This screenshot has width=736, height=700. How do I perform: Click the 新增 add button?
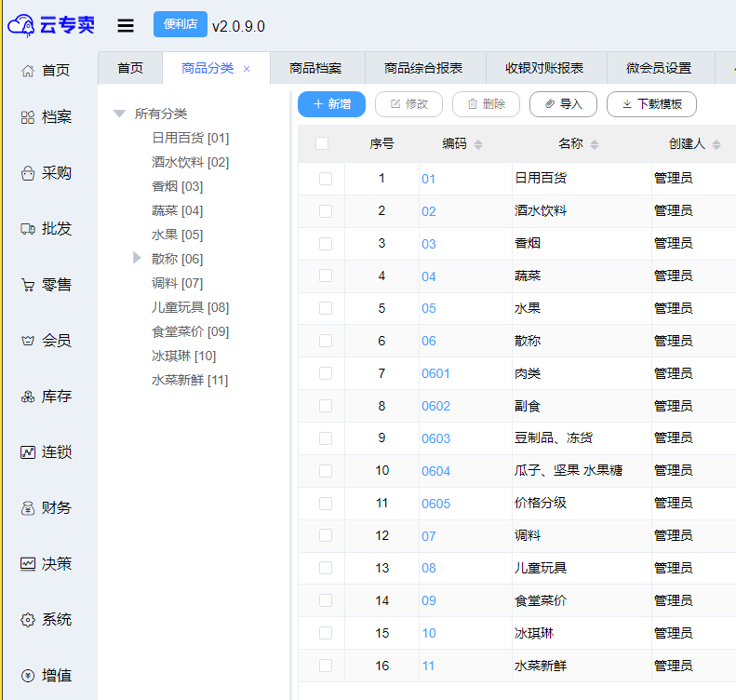coord(331,104)
